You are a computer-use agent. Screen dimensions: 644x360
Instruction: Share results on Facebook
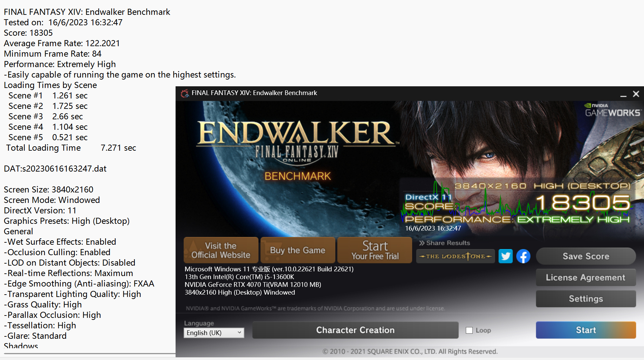tap(523, 256)
